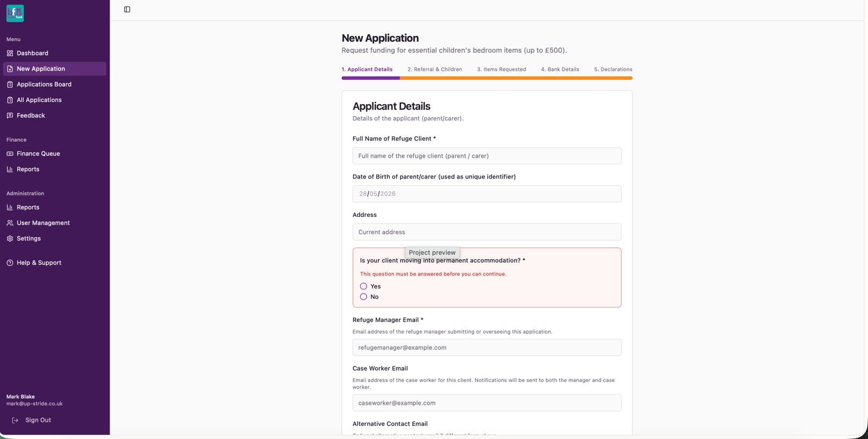Click the Finance Queue banknote icon
This screenshot has width=868, height=439.
pos(10,154)
